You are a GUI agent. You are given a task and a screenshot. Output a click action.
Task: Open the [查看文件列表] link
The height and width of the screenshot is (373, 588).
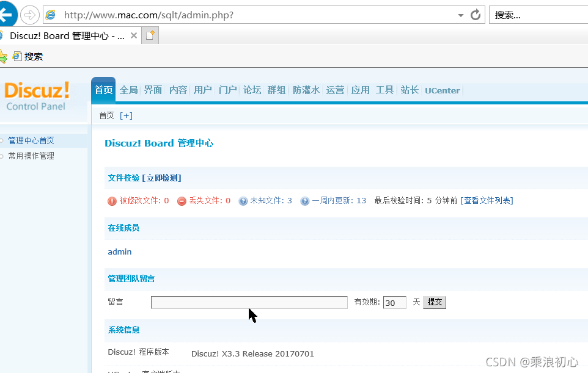pos(487,200)
